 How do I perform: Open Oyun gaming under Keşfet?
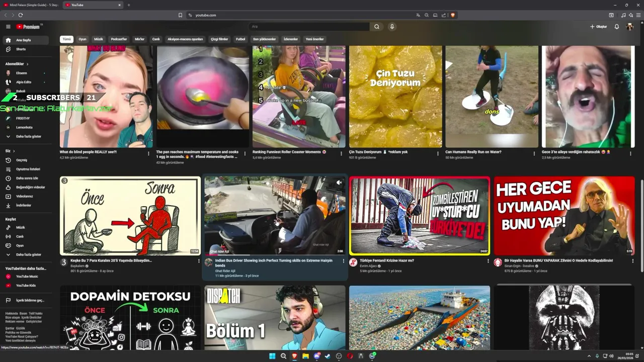tap(26, 246)
